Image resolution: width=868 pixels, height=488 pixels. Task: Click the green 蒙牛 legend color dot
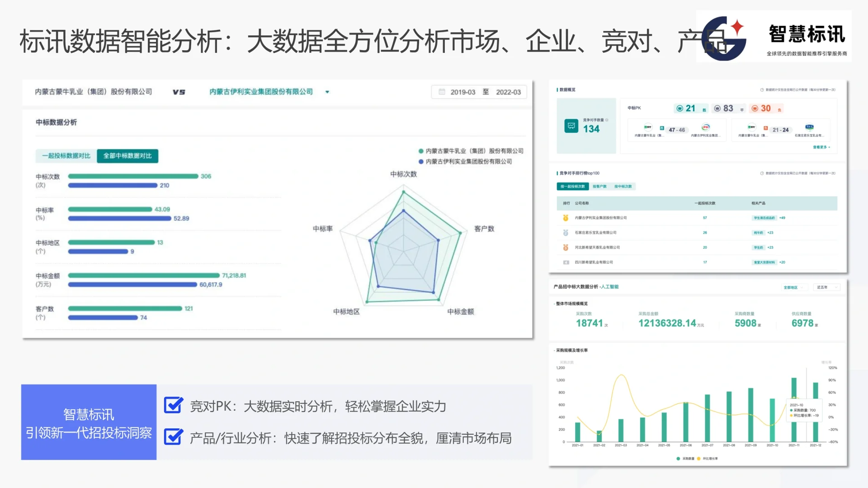click(x=420, y=150)
